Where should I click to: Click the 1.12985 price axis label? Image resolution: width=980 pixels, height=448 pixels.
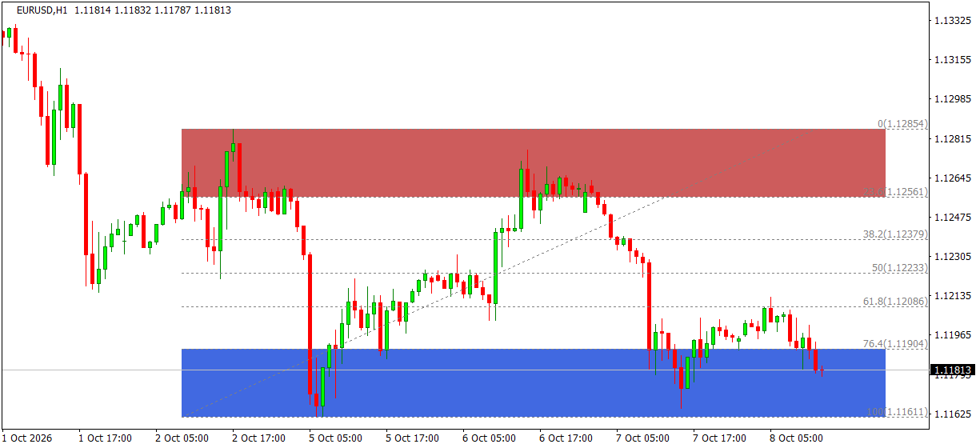coord(952,99)
